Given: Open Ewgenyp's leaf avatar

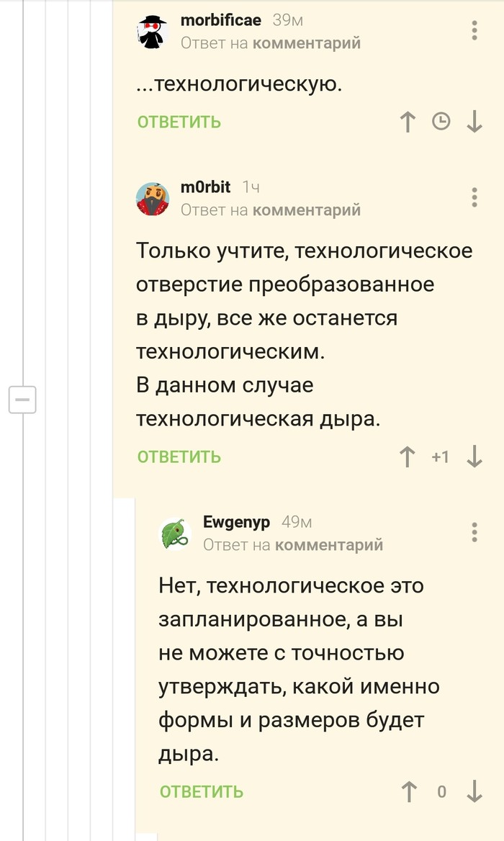Looking at the screenshot, I should [175, 534].
